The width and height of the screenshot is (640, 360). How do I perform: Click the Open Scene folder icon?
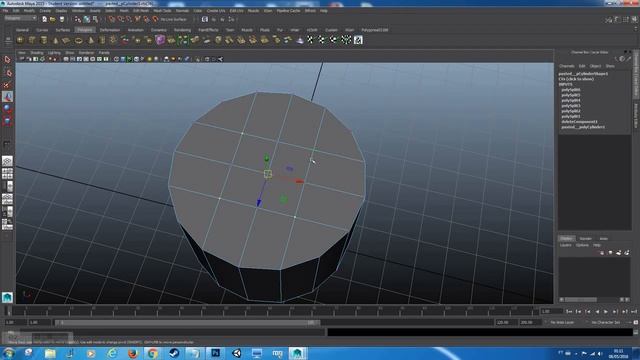(53, 19)
